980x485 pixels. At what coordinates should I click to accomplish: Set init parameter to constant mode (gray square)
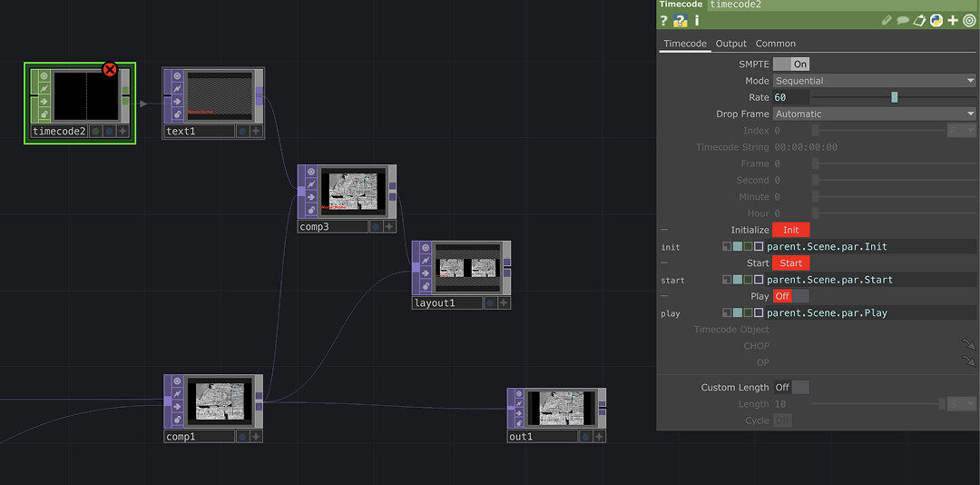(727, 246)
